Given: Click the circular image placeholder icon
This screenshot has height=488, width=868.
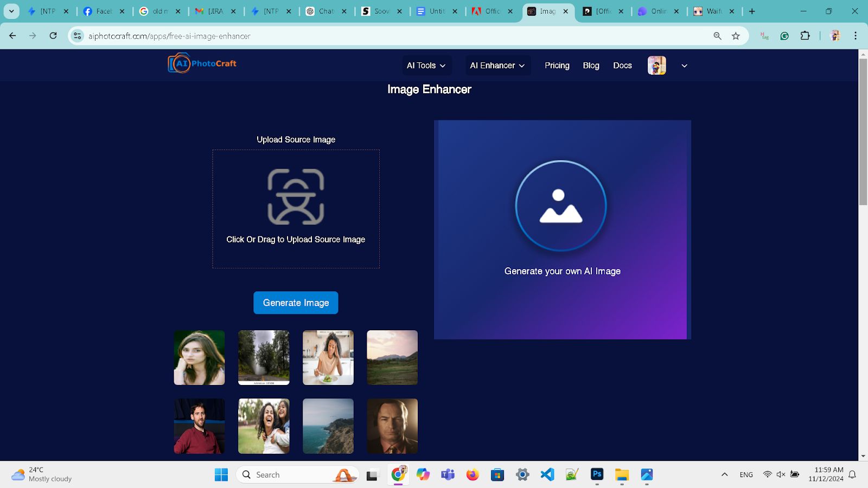Looking at the screenshot, I should (x=561, y=206).
